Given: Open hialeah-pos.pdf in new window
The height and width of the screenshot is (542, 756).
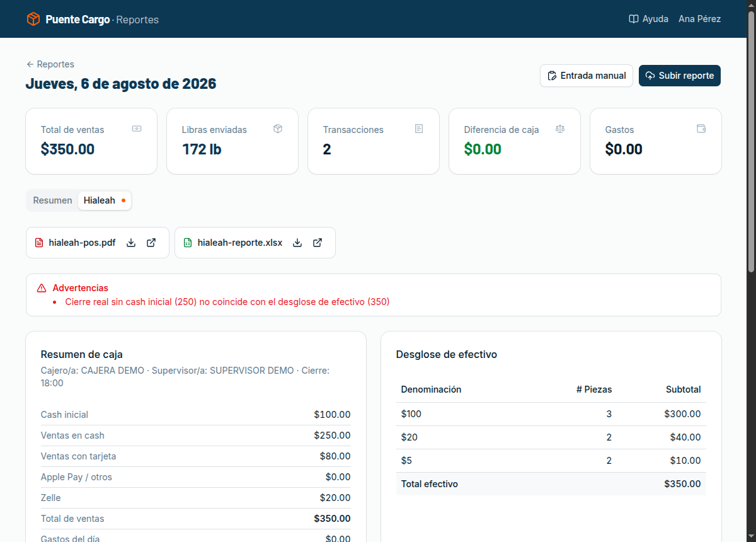Looking at the screenshot, I should (151, 243).
